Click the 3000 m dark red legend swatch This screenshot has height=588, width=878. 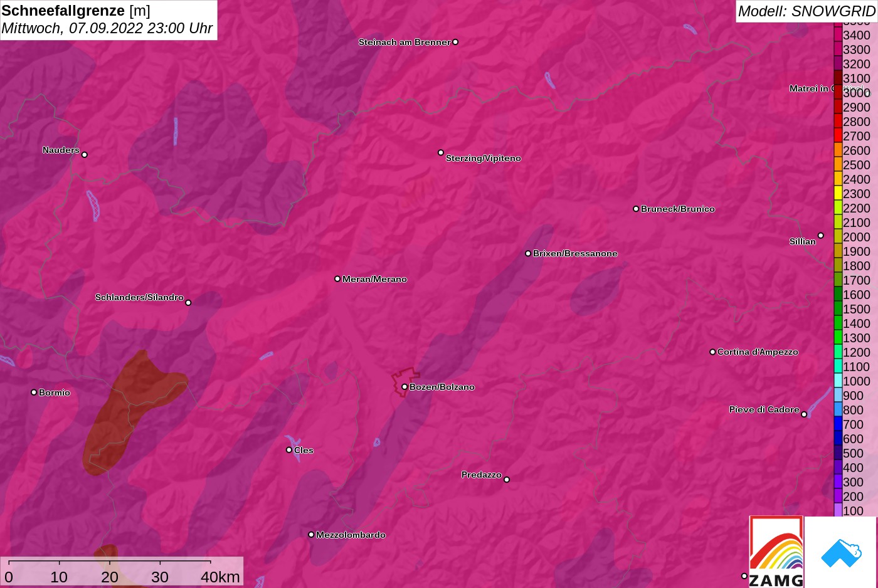[x=838, y=92]
